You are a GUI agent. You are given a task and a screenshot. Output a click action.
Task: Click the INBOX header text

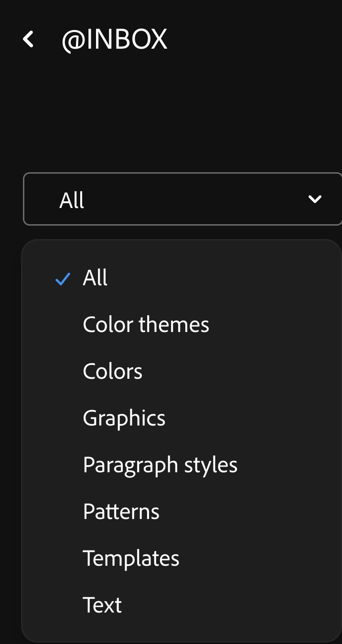125,40
